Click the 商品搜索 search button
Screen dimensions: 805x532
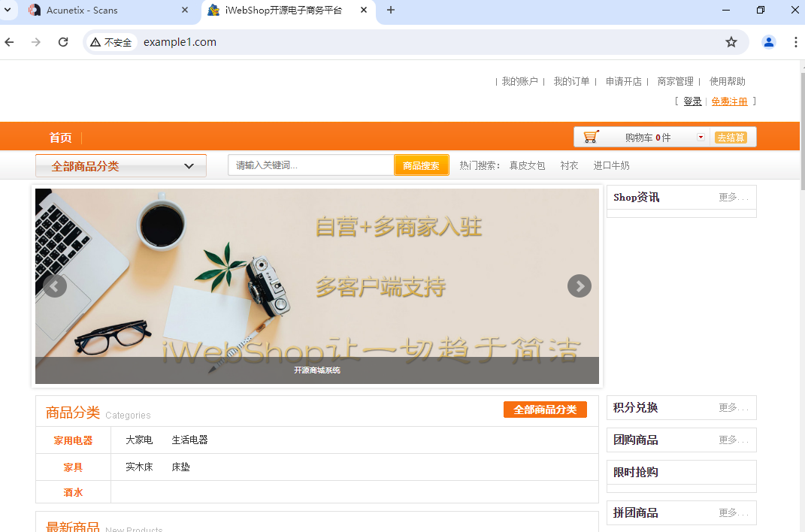click(421, 166)
